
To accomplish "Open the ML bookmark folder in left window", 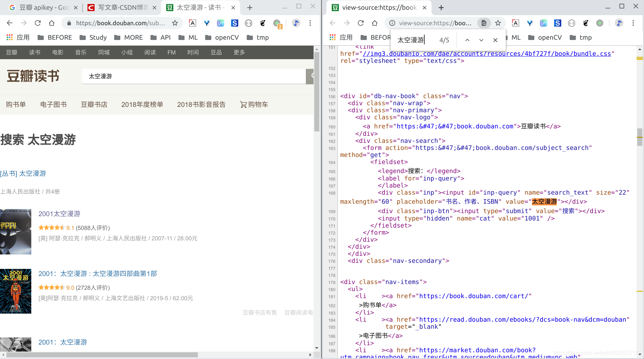I will pyautogui.click(x=188, y=37).
